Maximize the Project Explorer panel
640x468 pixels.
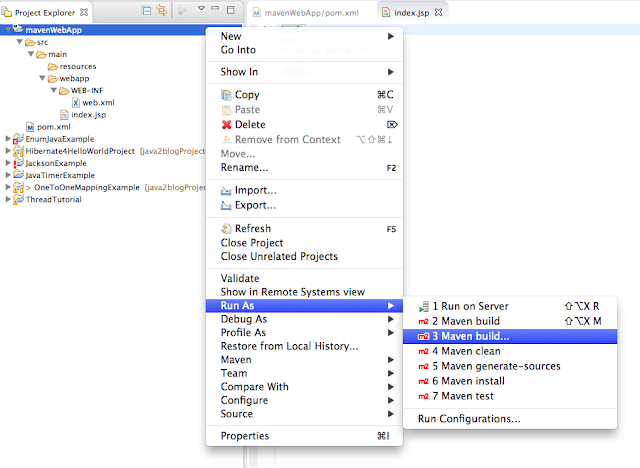tap(231, 10)
